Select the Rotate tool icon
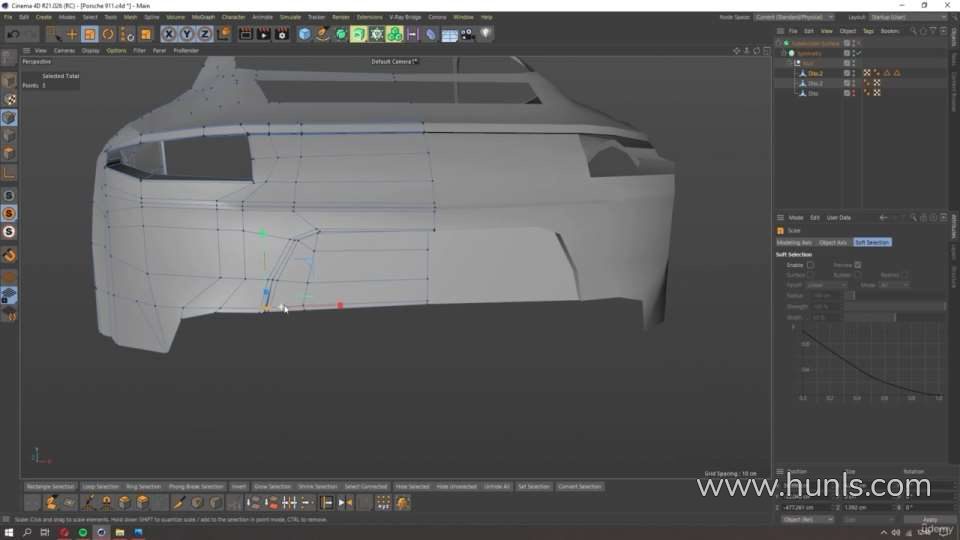This screenshot has width=960, height=540. 108,34
